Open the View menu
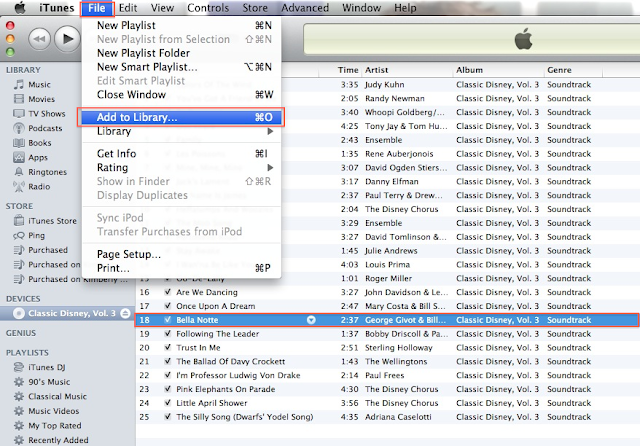This screenshot has width=640, height=446. [162, 8]
